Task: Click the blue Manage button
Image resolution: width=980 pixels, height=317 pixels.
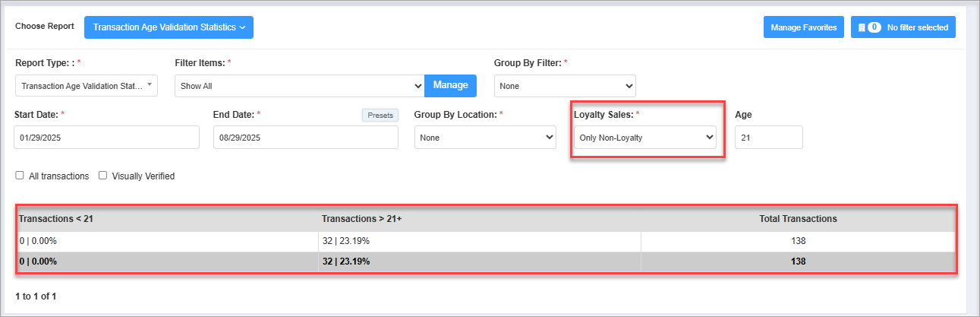Action: 450,85
